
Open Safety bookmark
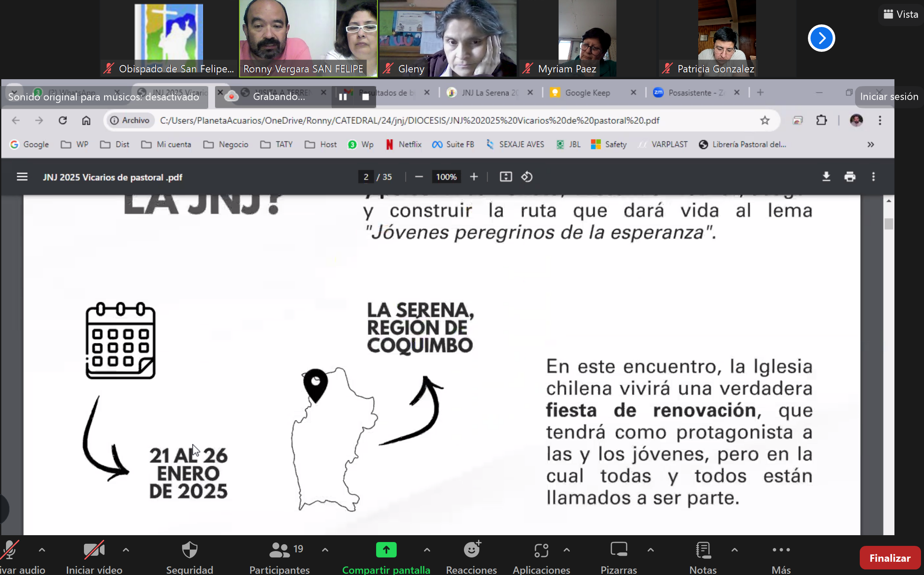[609, 144]
